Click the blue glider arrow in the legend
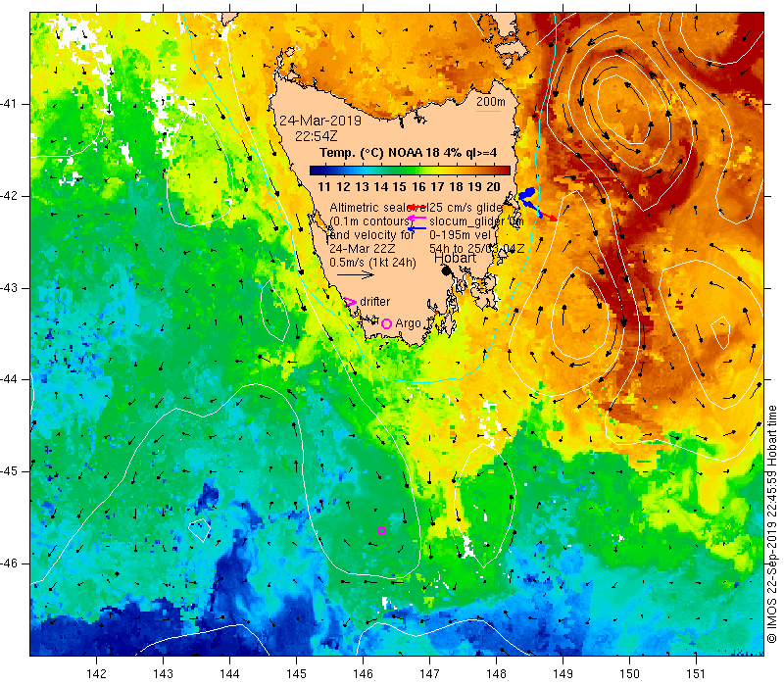 coord(416,228)
